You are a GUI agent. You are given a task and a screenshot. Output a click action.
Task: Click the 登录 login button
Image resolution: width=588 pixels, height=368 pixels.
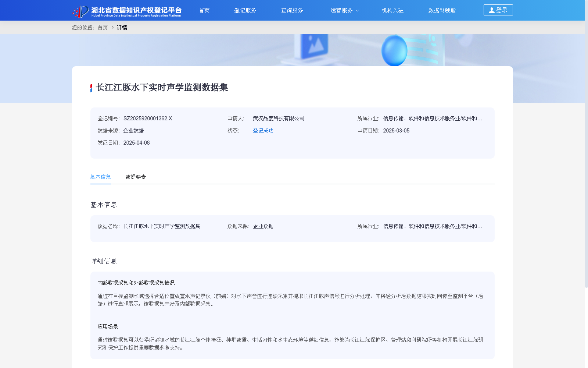(498, 10)
